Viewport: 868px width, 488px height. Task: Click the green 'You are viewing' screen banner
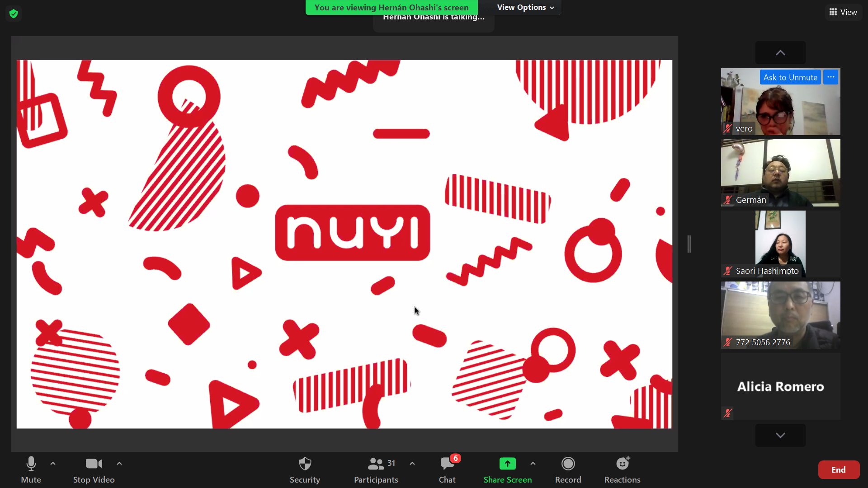tap(392, 7)
